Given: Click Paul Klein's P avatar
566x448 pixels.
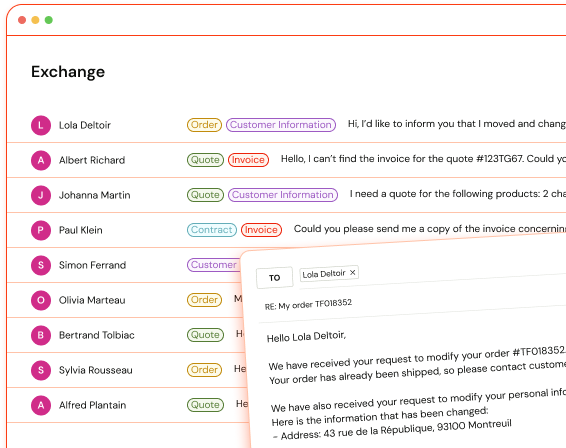Looking at the screenshot, I should 41,230.
